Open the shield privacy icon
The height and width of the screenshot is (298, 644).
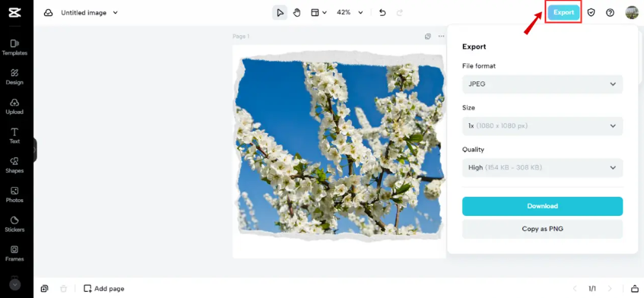tap(591, 13)
